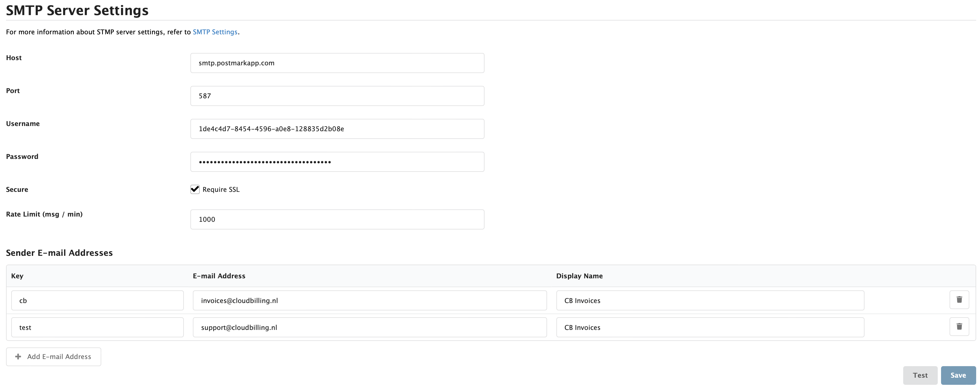Click the SMTP Server Settings heading
Image resolution: width=980 pixels, height=387 pixels.
77,10
